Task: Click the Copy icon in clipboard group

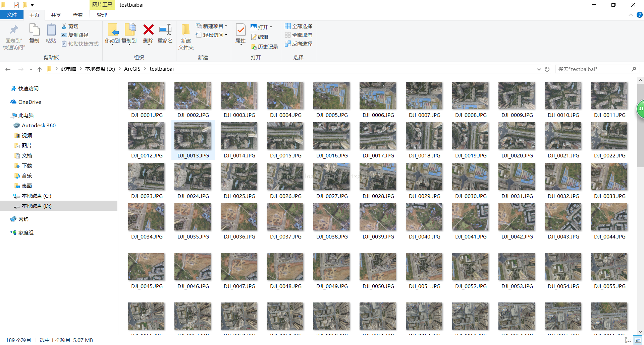Action: point(34,33)
